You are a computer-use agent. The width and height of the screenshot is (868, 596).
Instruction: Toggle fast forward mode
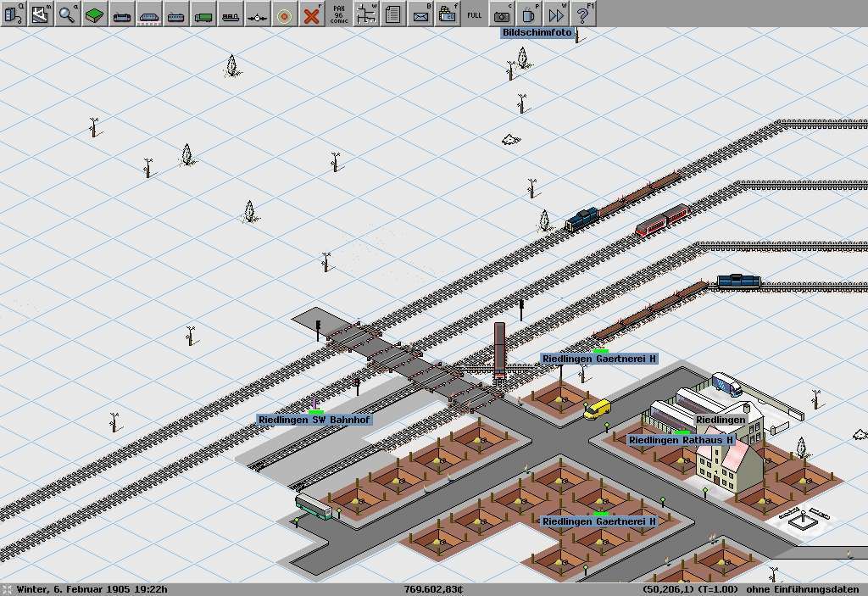[556, 14]
